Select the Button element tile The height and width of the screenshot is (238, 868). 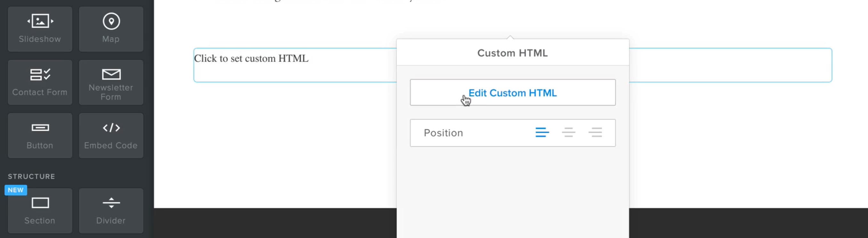pyautogui.click(x=40, y=135)
